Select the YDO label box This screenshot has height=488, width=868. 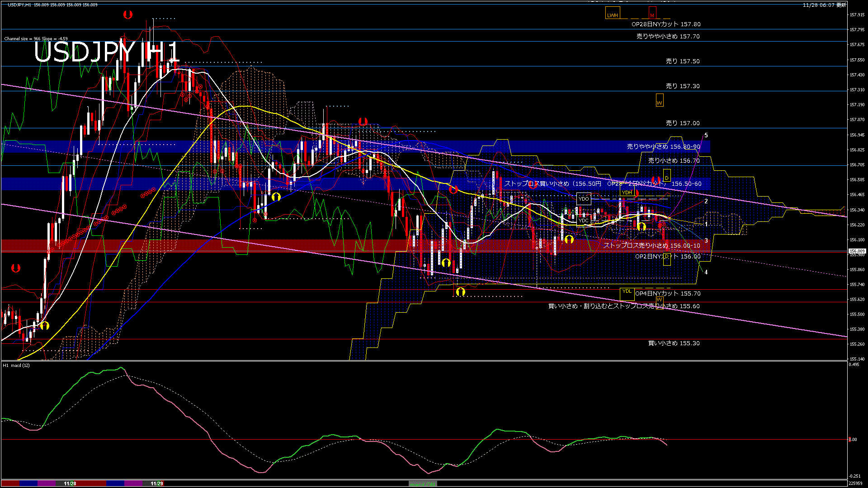point(584,198)
